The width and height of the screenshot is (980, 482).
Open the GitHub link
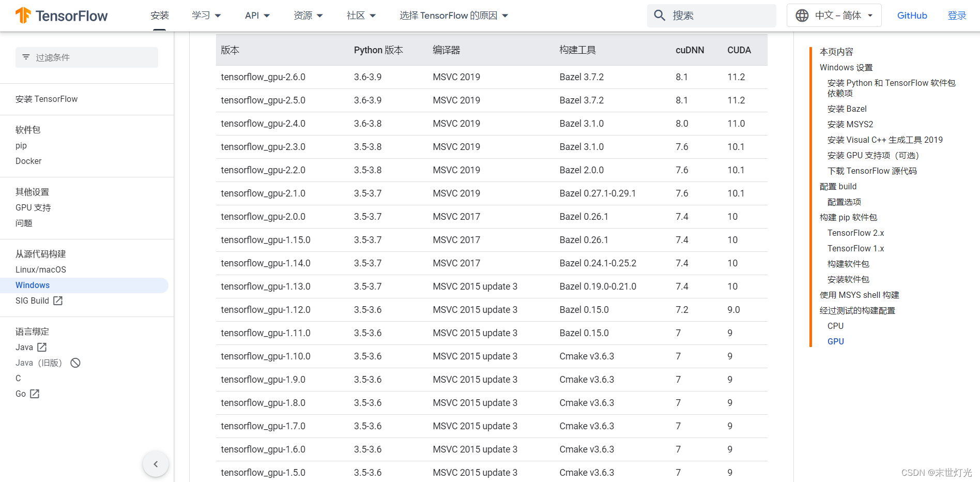coord(912,16)
